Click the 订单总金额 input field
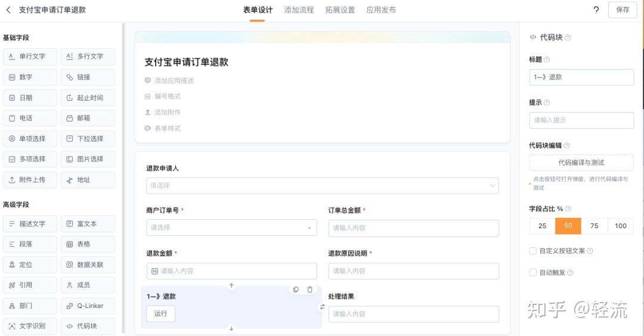The image size is (644, 336). tap(414, 228)
